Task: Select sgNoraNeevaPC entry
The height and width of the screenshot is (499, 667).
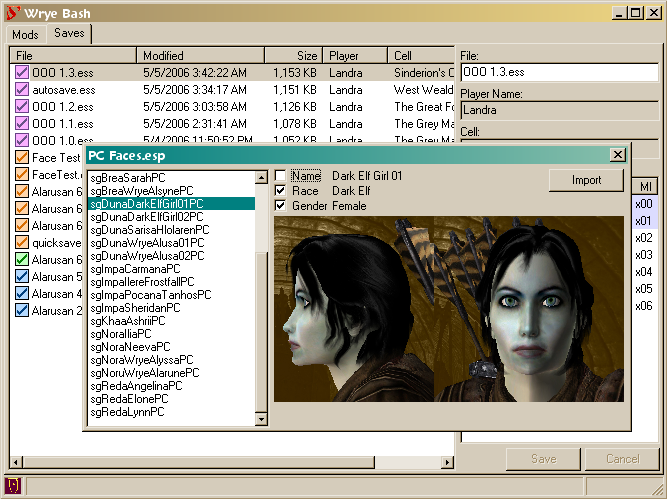Action: click(x=171, y=347)
